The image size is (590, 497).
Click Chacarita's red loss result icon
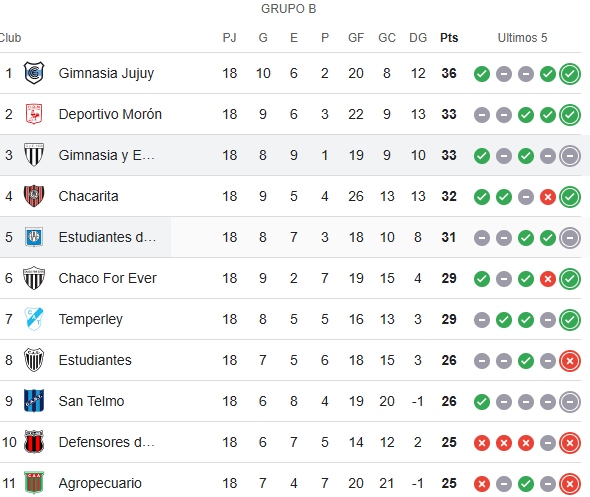548,197
